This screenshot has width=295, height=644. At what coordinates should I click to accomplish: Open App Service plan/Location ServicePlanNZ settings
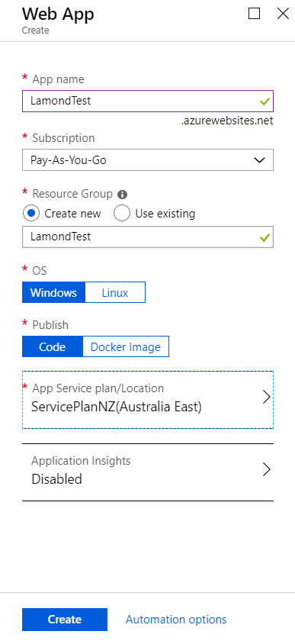148,400
